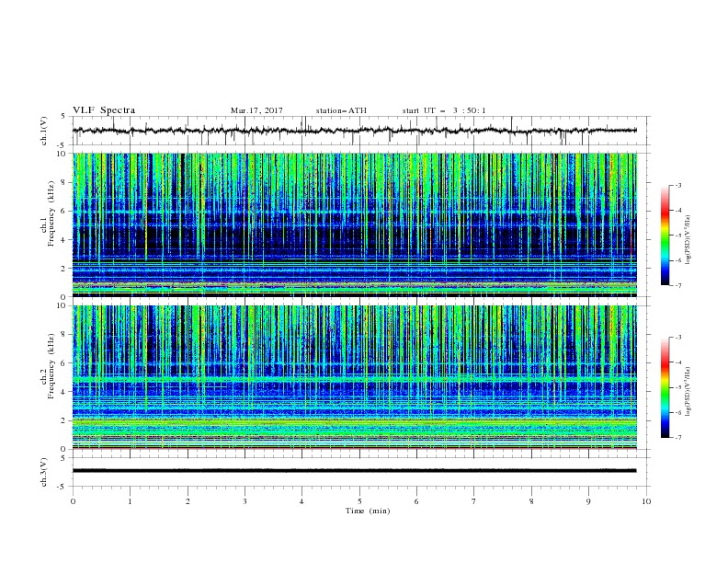Click the lower PSD color bar
This screenshot has height=563, width=728.
[665, 387]
